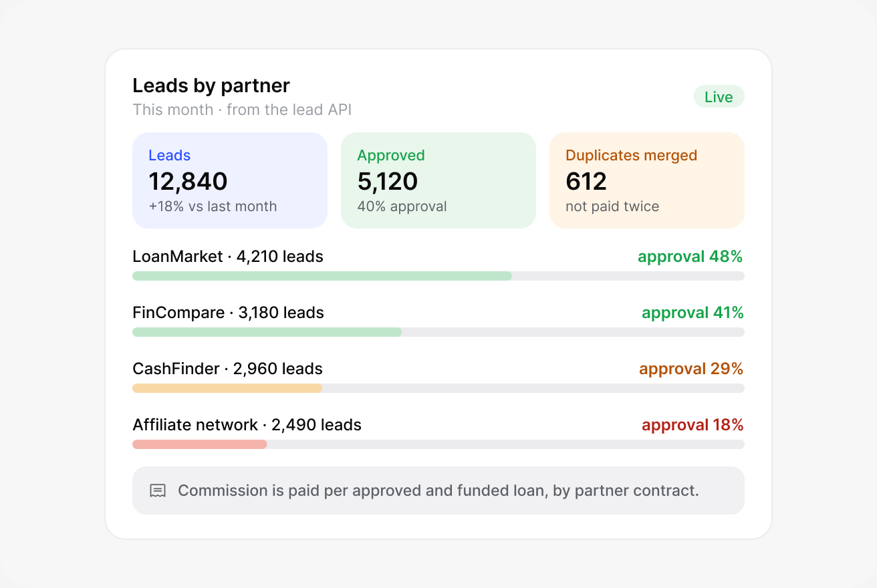Click the commission per funded loan note text
Viewport: 877px width, 588px height.
coord(438,490)
